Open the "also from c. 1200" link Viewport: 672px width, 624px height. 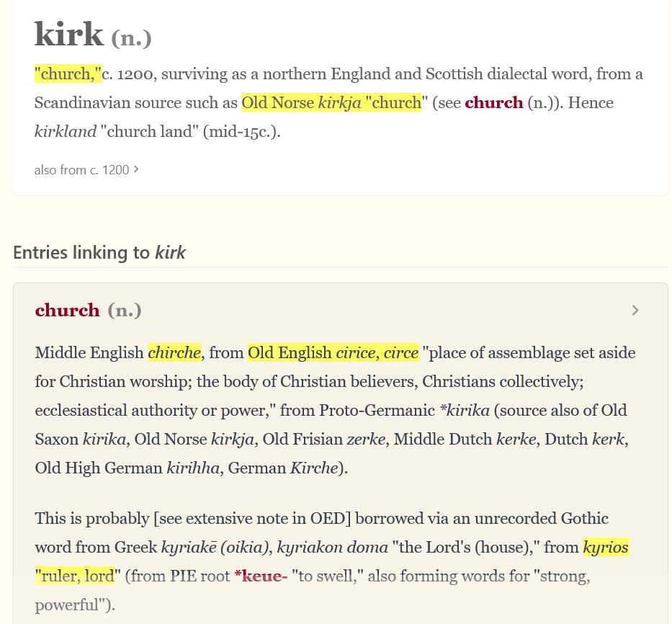click(x=81, y=170)
